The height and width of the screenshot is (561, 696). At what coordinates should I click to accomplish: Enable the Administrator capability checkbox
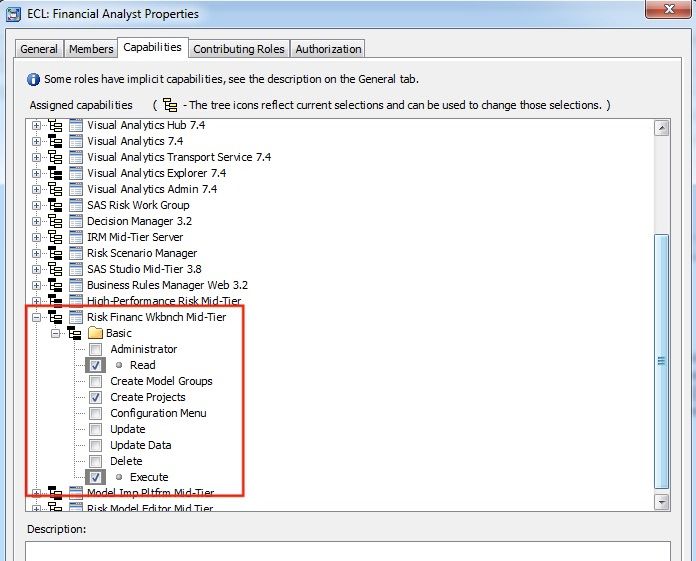pos(95,350)
